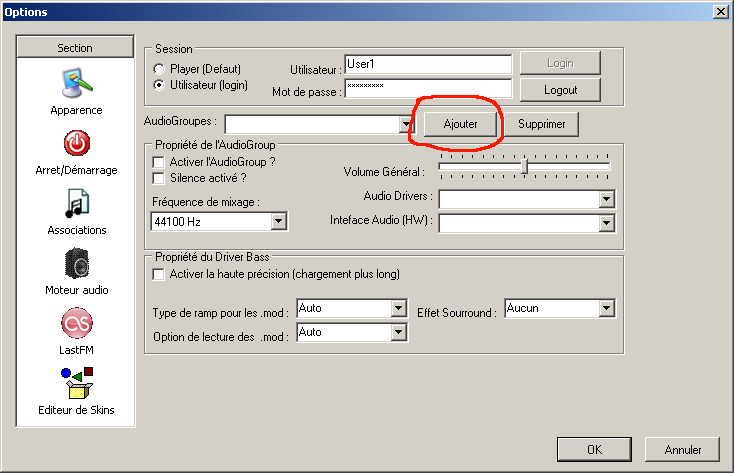The width and height of the screenshot is (734, 473).
Task: Toggle the Silence activé checkbox
Action: [158, 178]
